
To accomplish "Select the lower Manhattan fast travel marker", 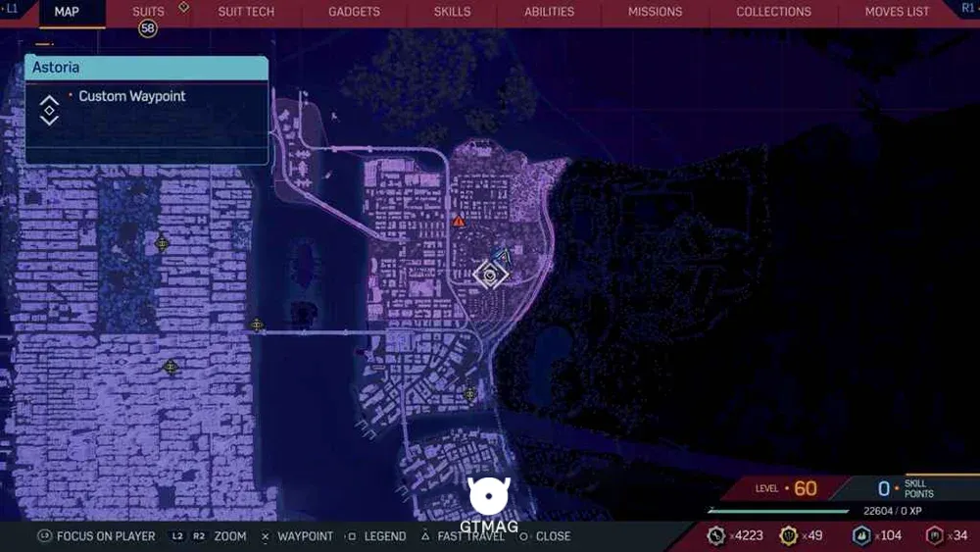I will tap(170, 368).
